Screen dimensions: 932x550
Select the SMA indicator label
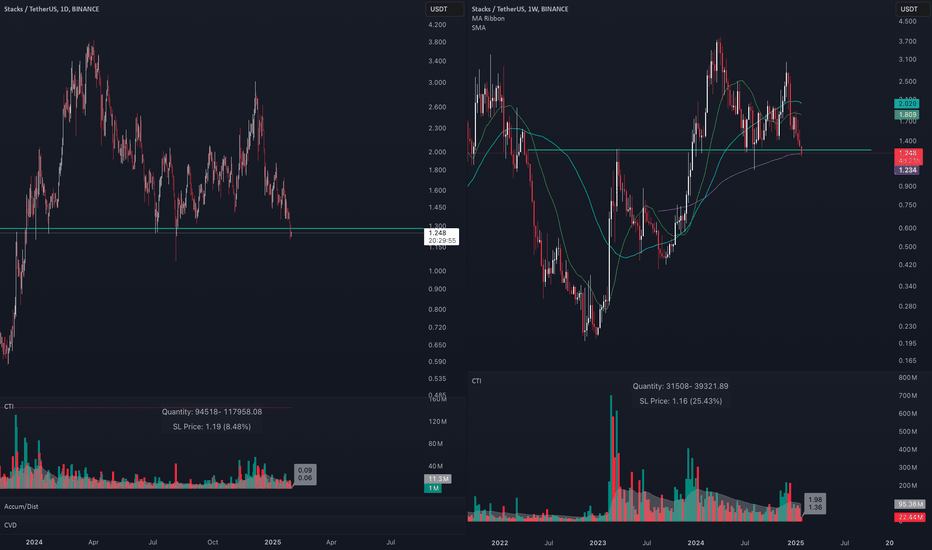pos(478,28)
